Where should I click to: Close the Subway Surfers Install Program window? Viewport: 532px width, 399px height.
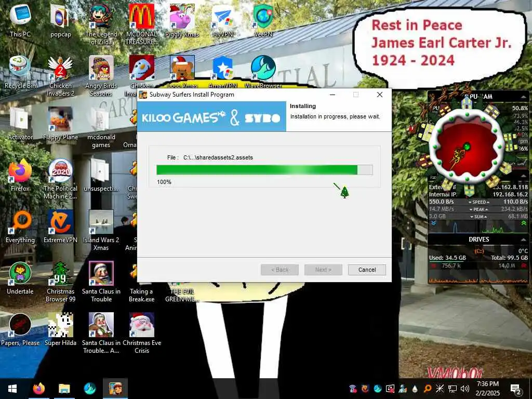point(380,95)
